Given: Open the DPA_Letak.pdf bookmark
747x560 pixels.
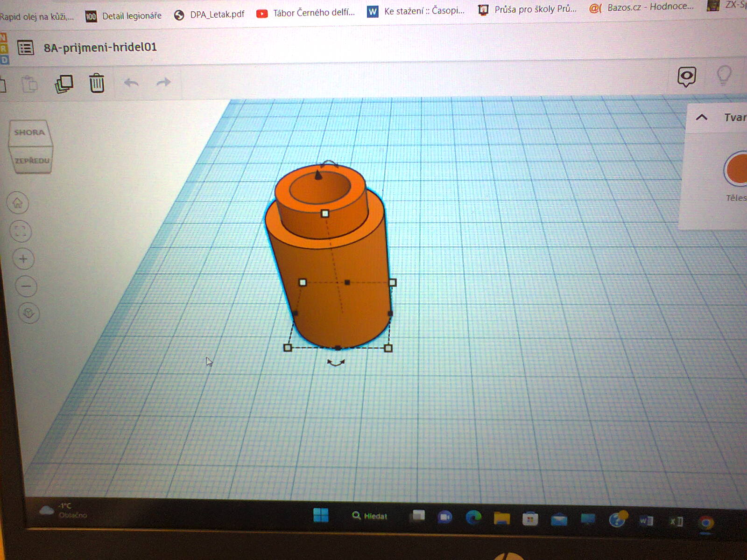Looking at the screenshot, I should click(x=209, y=14).
